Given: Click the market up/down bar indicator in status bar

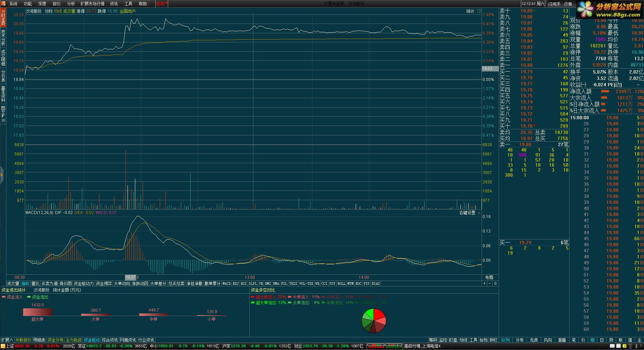Looking at the screenshot, I should (384, 346).
